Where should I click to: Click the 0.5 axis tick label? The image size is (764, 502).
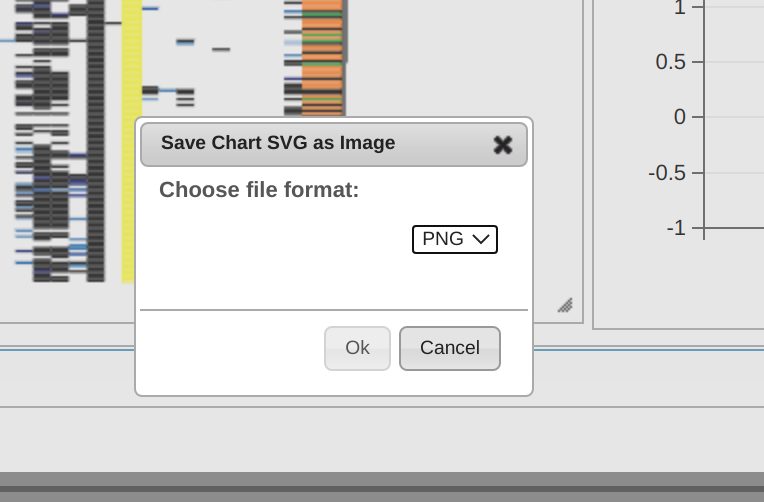coord(670,62)
